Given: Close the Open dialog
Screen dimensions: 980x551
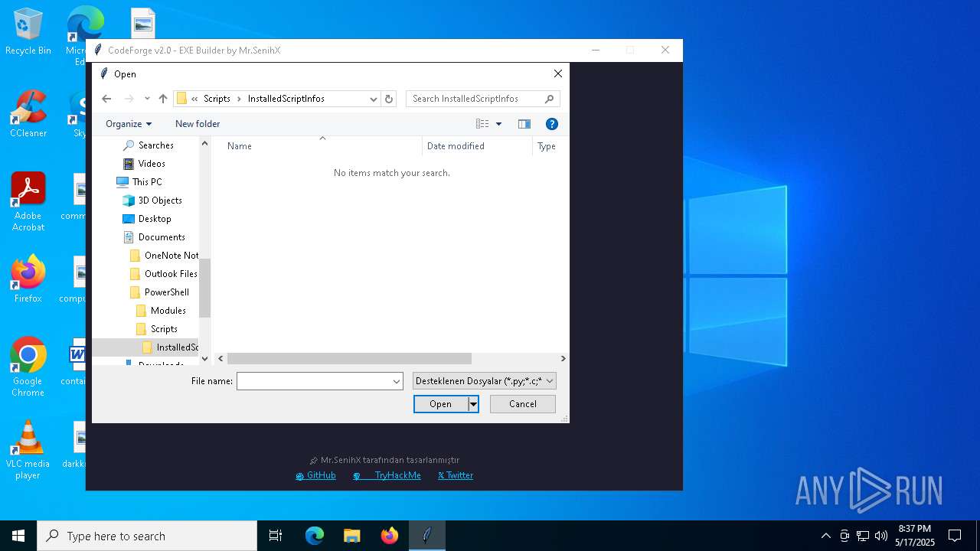Looking at the screenshot, I should 557,74.
